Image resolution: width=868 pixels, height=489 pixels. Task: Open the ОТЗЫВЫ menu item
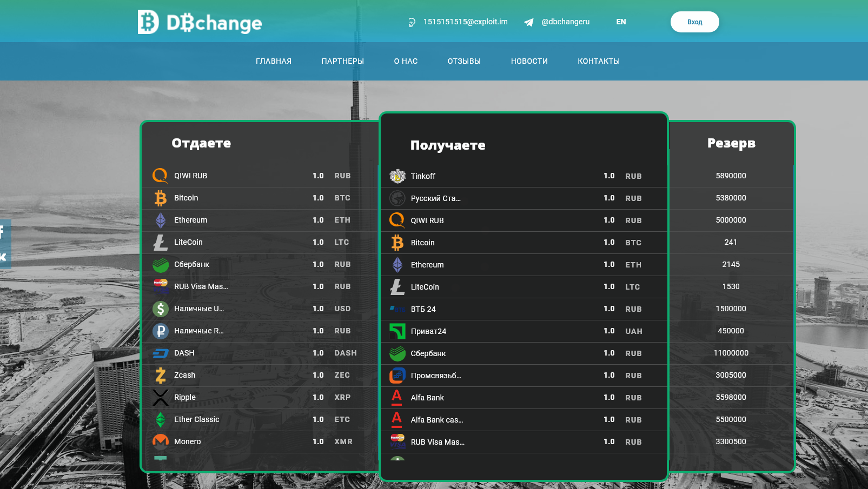click(x=464, y=61)
